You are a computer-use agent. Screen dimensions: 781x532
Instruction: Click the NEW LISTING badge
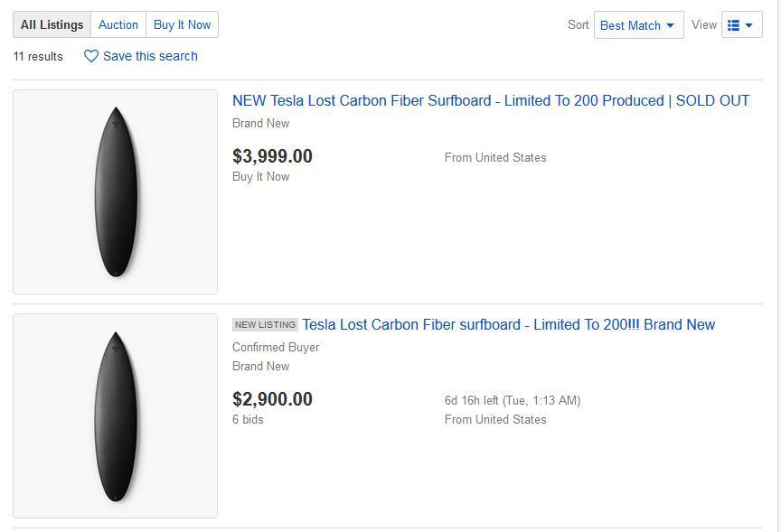pyautogui.click(x=265, y=325)
